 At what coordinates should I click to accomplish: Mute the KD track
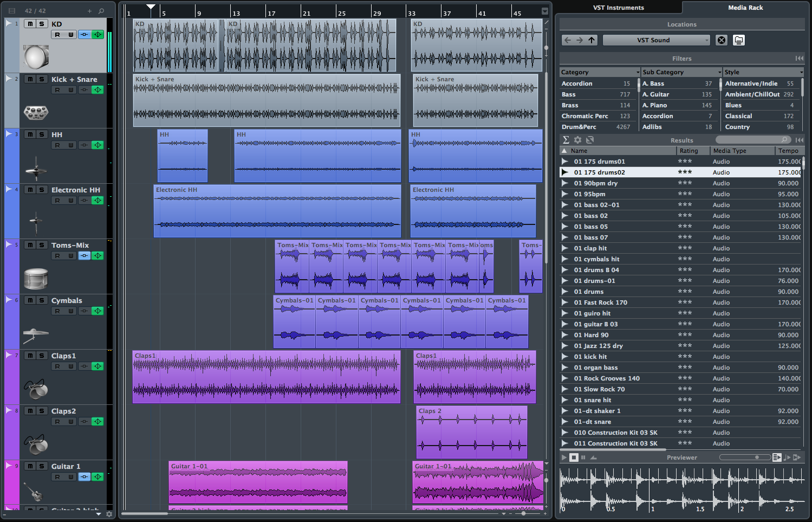pyautogui.click(x=30, y=24)
